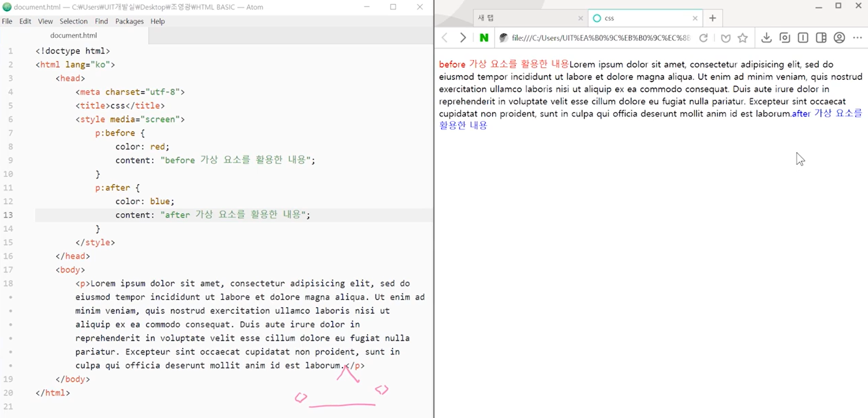Open the three-dots browser menu
The image size is (868, 418).
pos(857,38)
